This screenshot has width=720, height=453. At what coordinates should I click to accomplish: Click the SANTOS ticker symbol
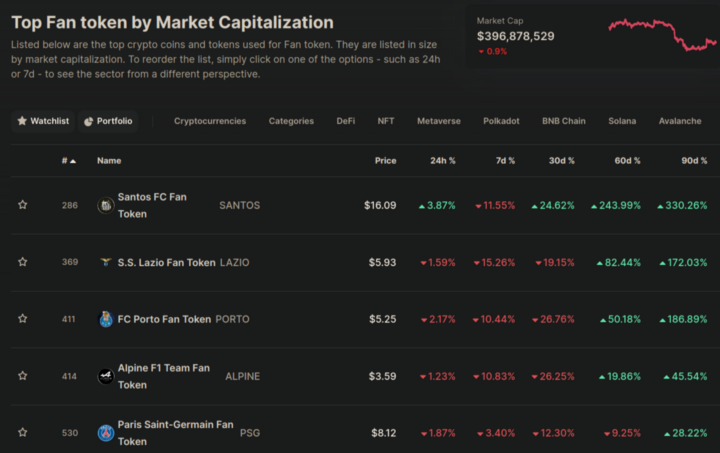tap(239, 205)
